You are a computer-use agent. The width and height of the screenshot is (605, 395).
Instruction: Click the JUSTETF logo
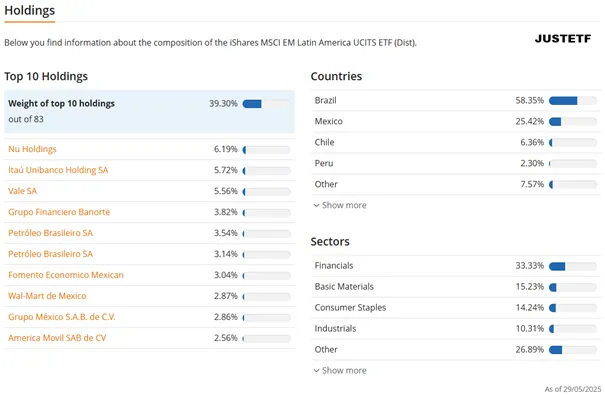(x=563, y=39)
